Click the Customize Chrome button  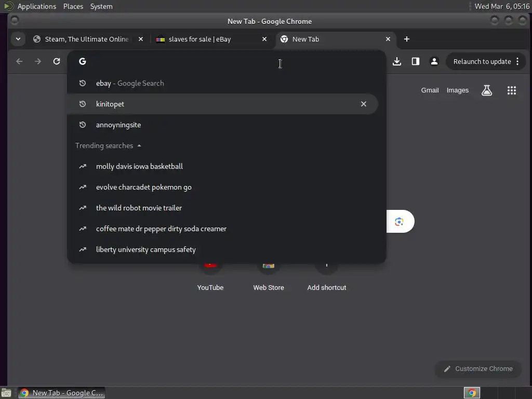coord(478,369)
